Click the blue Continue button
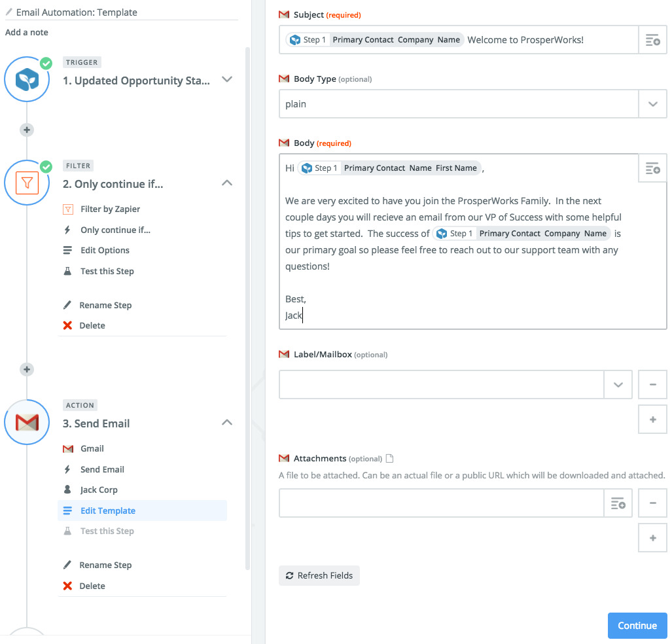Viewport: 672px width, 644px height. [x=637, y=626]
